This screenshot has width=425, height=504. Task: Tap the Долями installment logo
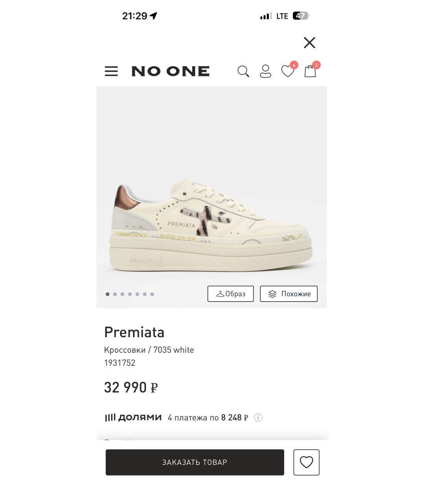point(133,417)
